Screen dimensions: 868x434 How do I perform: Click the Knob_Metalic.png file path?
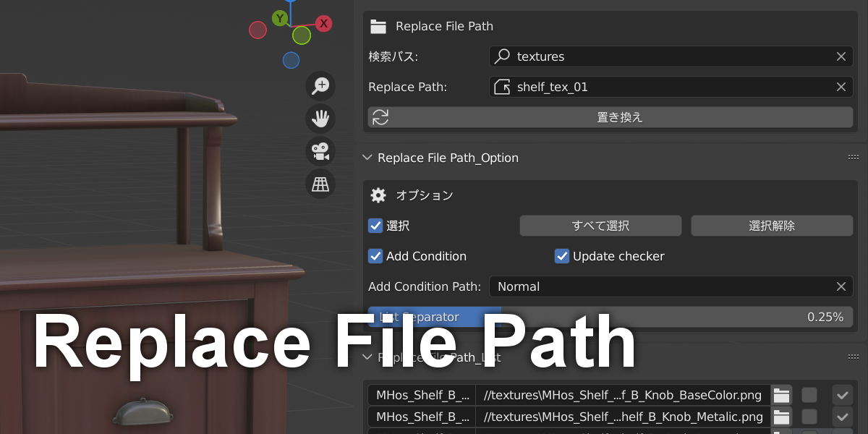click(x=623, y=417)
